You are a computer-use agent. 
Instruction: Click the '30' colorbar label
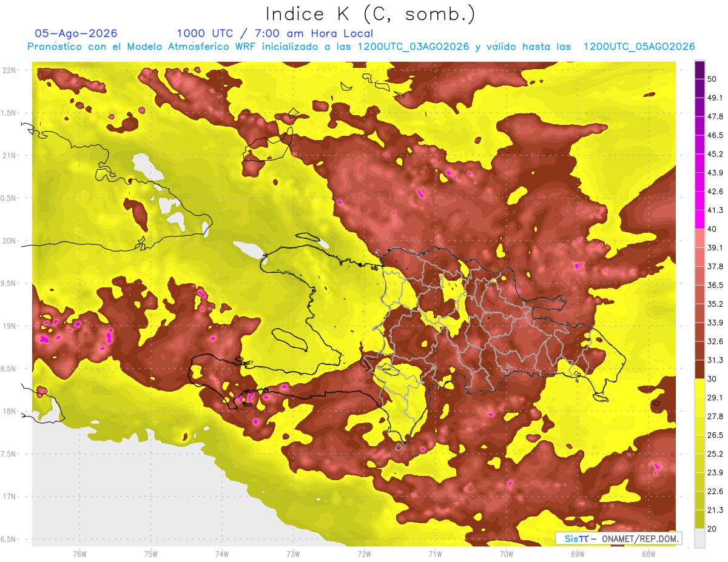713,379
